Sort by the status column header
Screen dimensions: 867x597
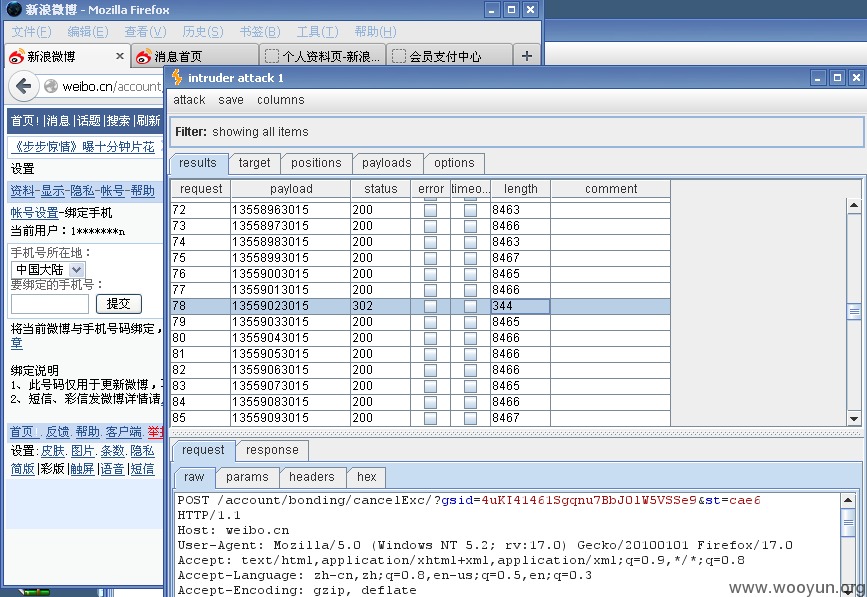pyautogui.click(x=380, y=189)
